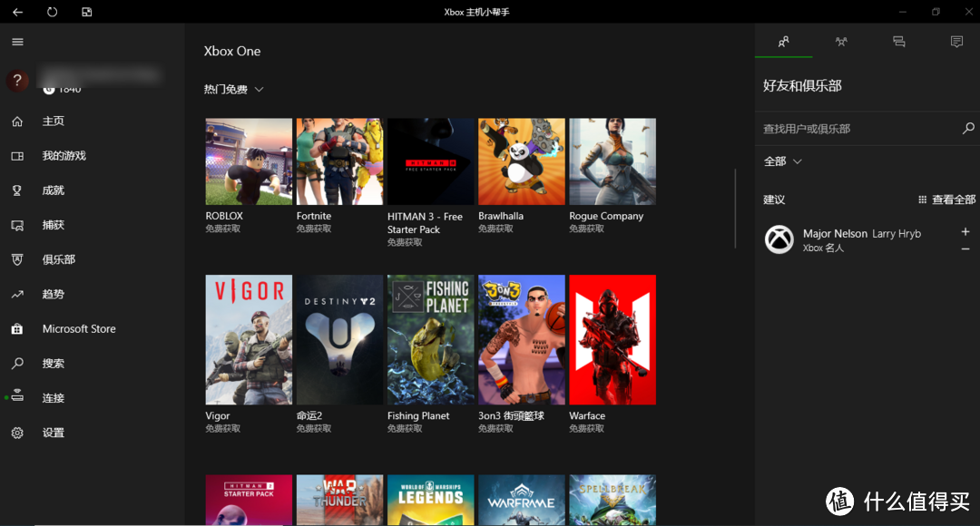The width and height of the screenshot is (980, 526).
Task: Click the gear icon for 设置
Action: 17,433
